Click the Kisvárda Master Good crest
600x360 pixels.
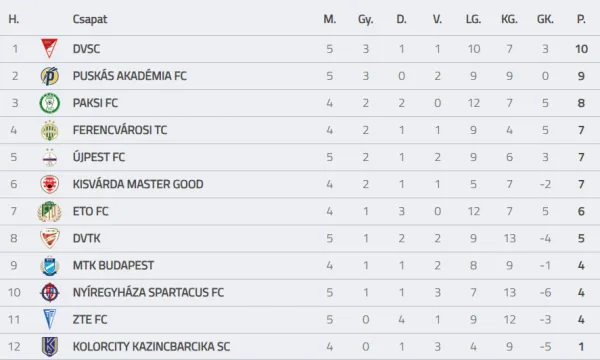click(50, 184)
